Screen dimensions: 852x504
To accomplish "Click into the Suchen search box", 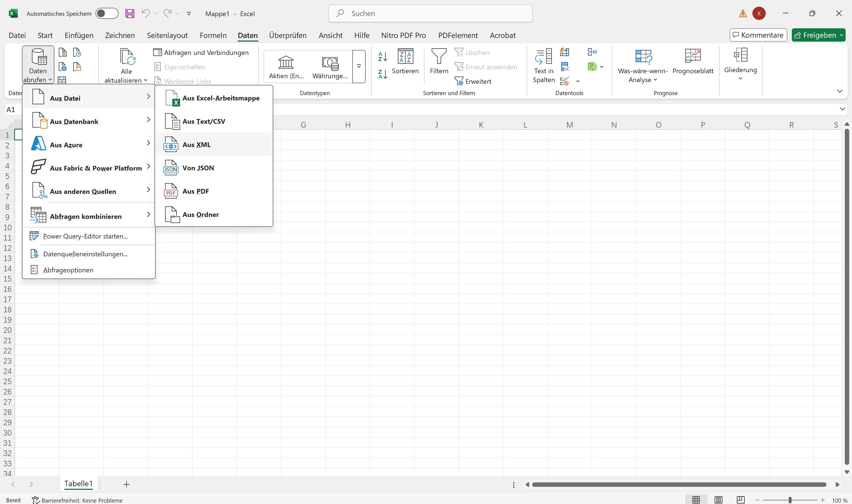I will 430,14.
